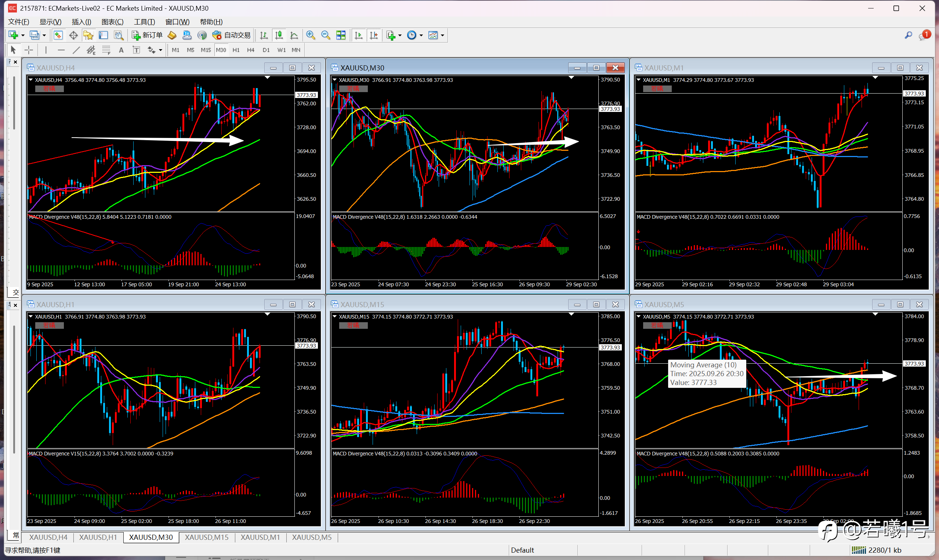The width and height of the screenshot is (939, 560).
Task: Switch to the XAUUSD,M15 bottom tab
Action: [206, 537]
